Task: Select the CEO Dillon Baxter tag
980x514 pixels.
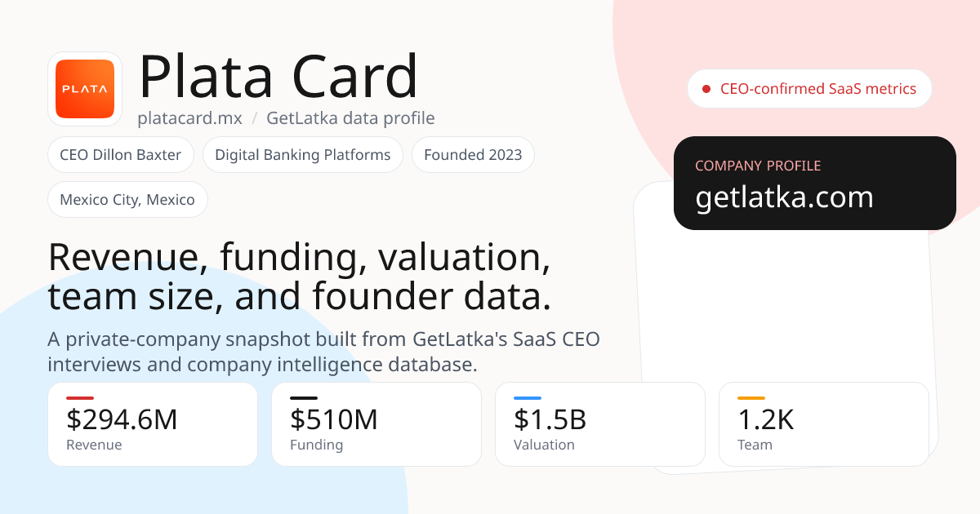Action: tap(121, 155)
